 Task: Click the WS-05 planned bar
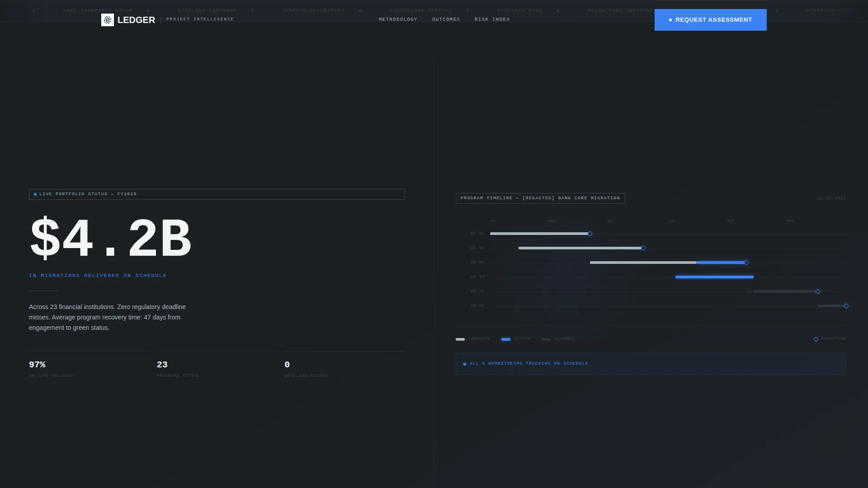pos(785,291)
